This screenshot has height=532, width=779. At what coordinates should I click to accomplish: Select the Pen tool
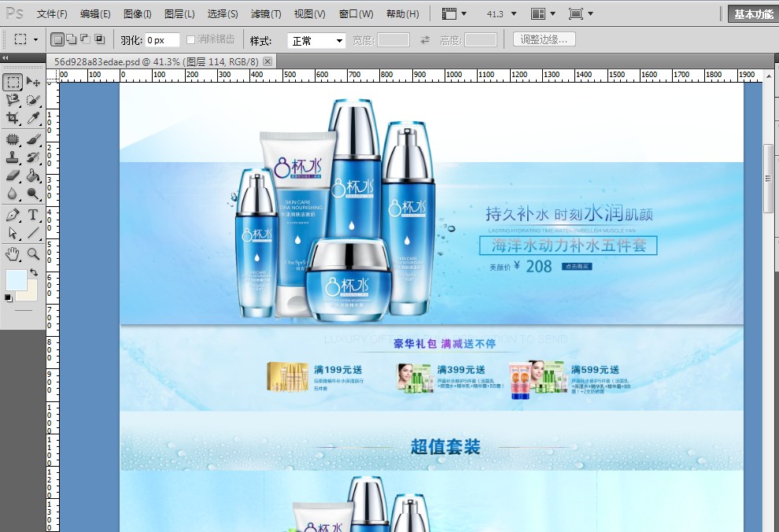click(13, 215)
